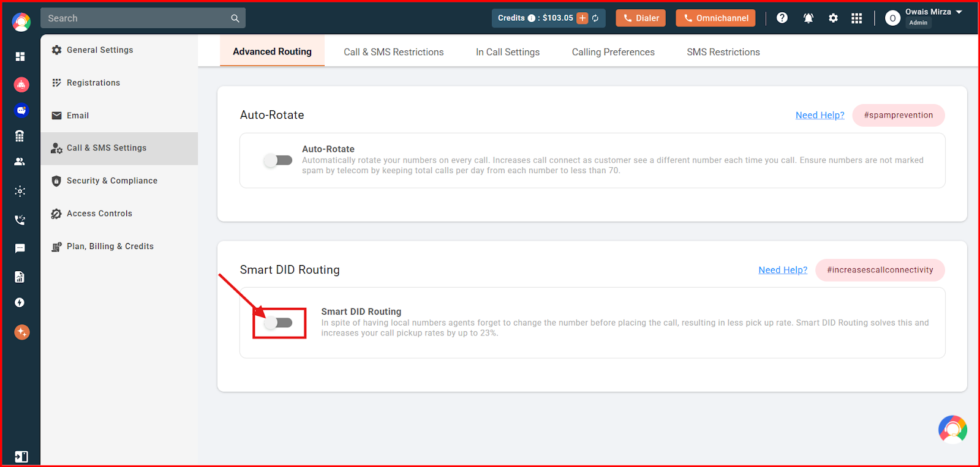Click the $103.05 credits amount
The image size is (980, 467).
coord(558,18)
